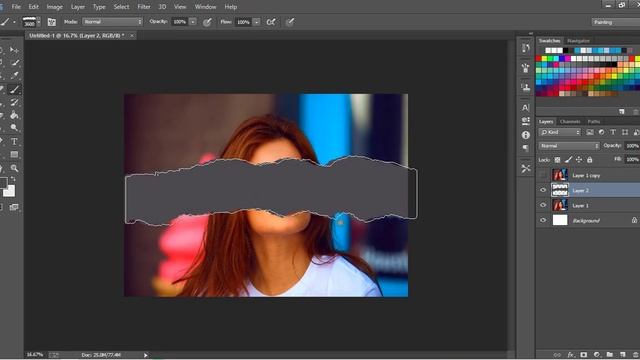The width and height of the screenshot is (640, 360).
Task: Open the History panel icon
Action: tap(526, 48)
